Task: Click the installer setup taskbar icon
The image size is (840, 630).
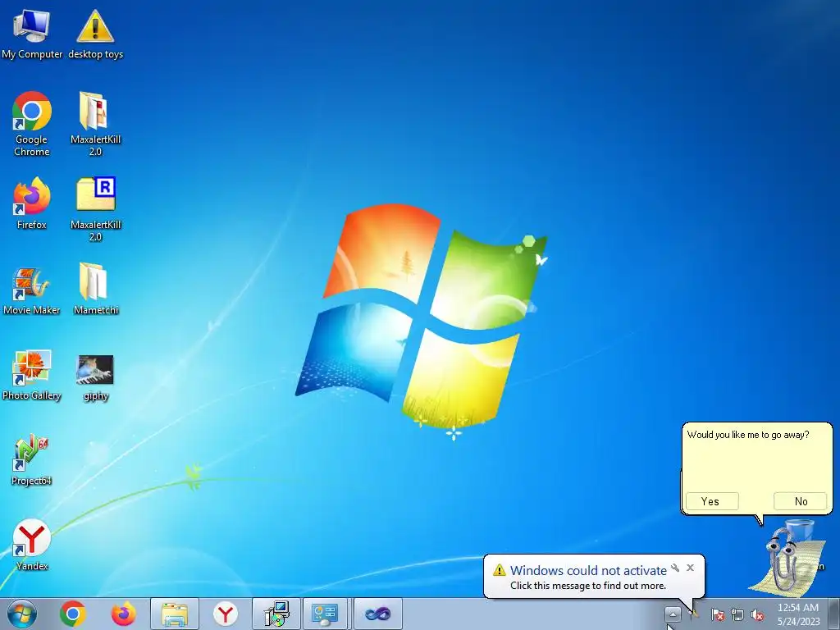Action: coord(276,614)
